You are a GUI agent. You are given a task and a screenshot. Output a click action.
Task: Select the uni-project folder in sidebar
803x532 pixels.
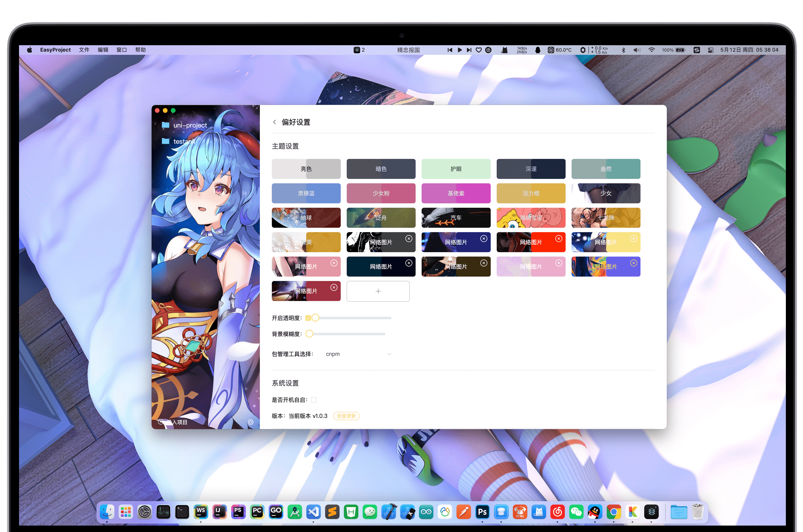point(184,125)
